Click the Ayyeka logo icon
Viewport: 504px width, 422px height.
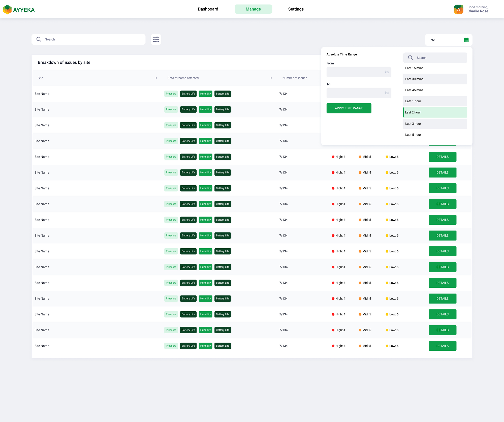tap(7, 10)
